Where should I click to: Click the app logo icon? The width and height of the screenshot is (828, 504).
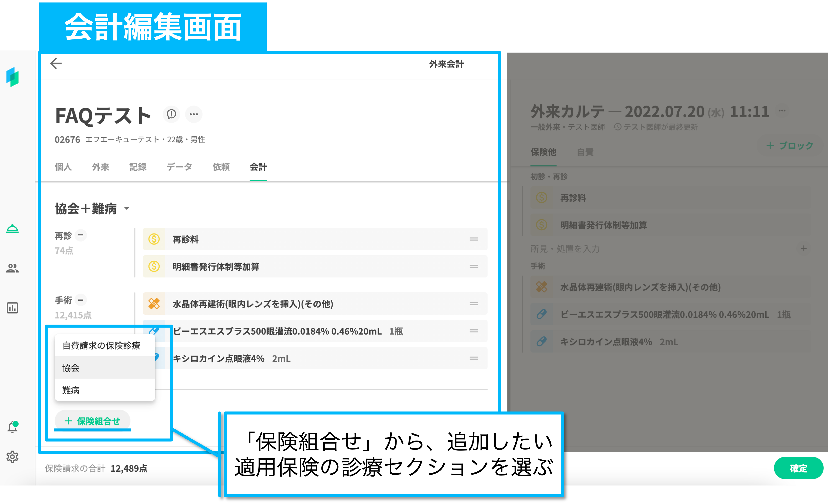(x=12, y=77)
